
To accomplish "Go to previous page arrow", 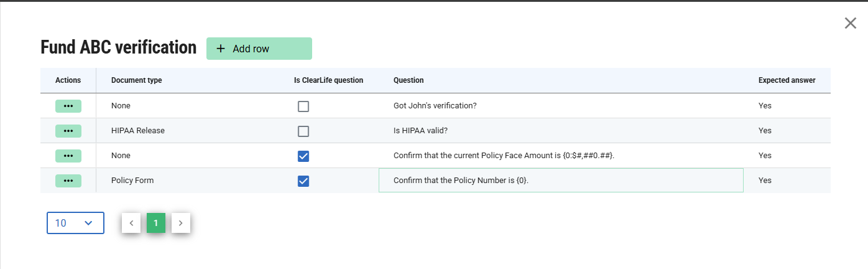I will 131,223.
